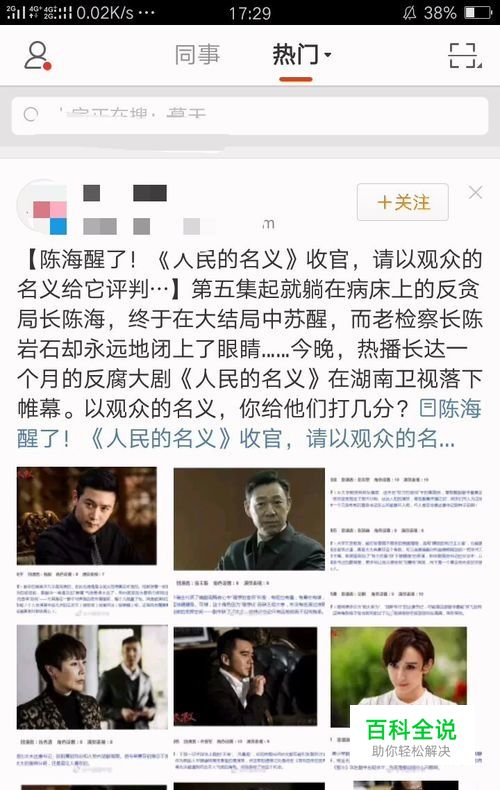Follow the poster with +关注 button

point(403,202)
